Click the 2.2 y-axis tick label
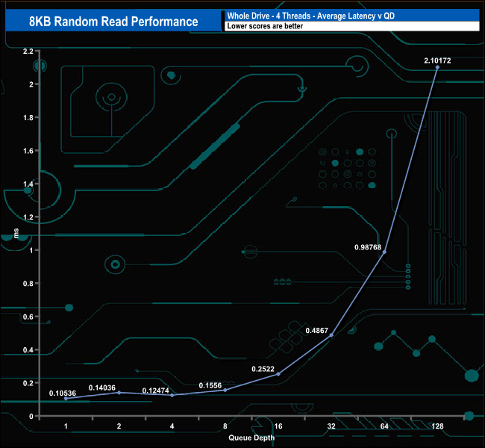 pos(29,52)
